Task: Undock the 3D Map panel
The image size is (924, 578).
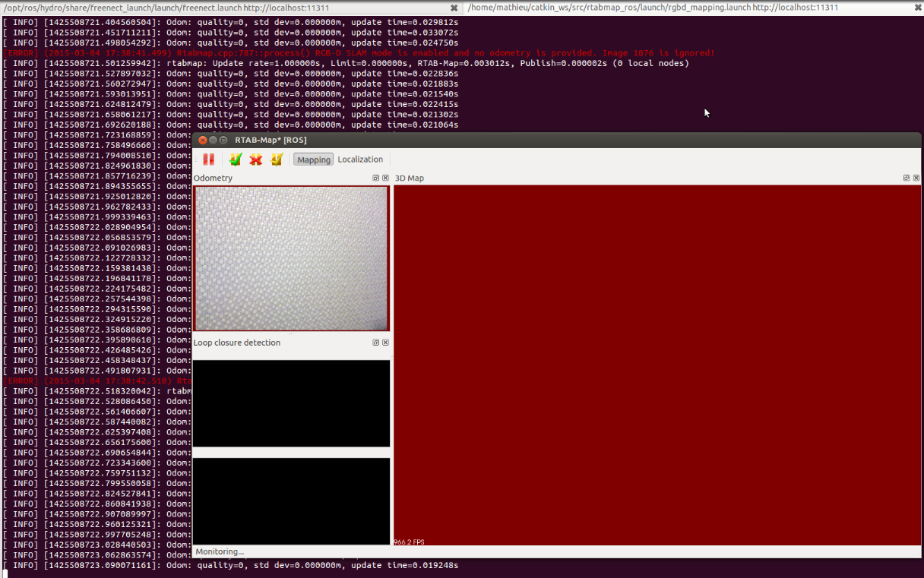Action: point(907,178)
